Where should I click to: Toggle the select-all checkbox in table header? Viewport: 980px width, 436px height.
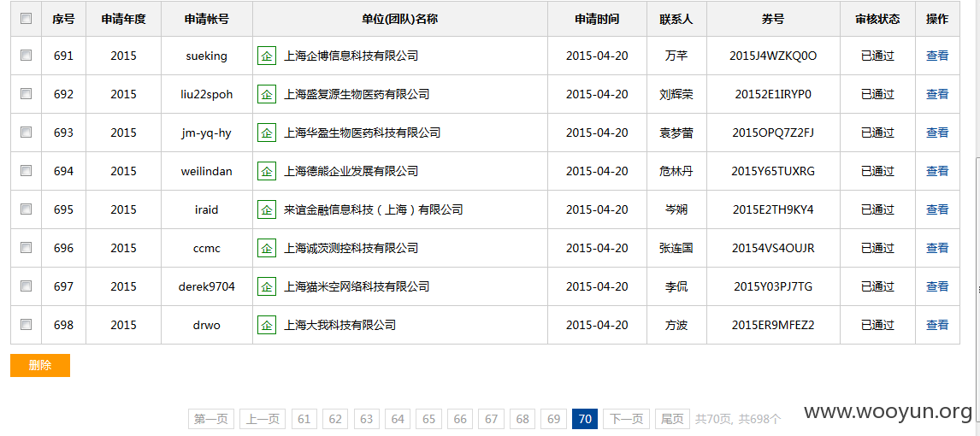[27, 19]
